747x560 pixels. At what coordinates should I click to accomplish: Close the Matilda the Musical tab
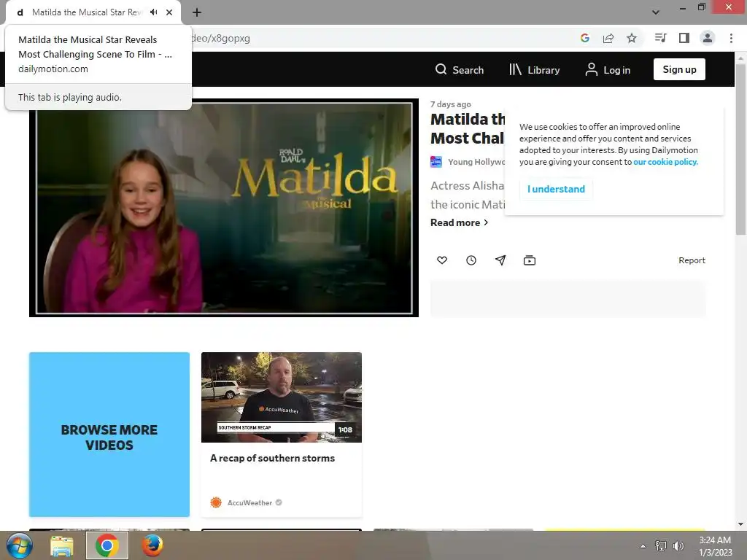169,12
